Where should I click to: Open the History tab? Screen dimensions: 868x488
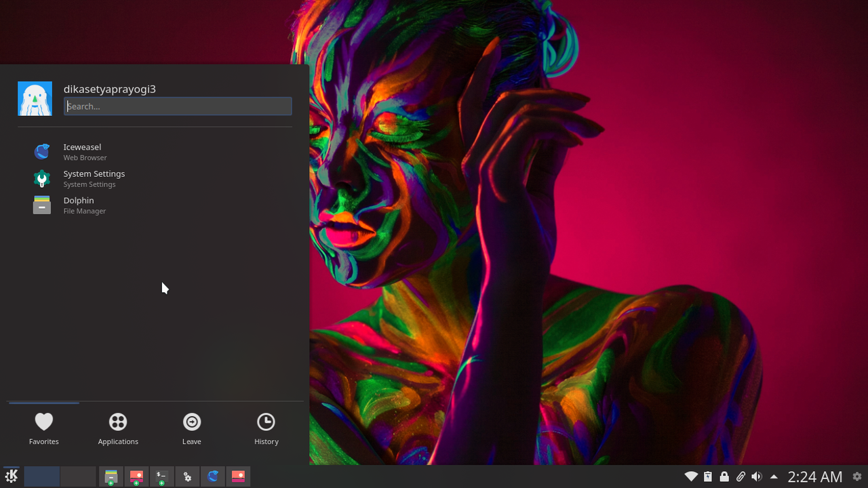coord(266,429)
